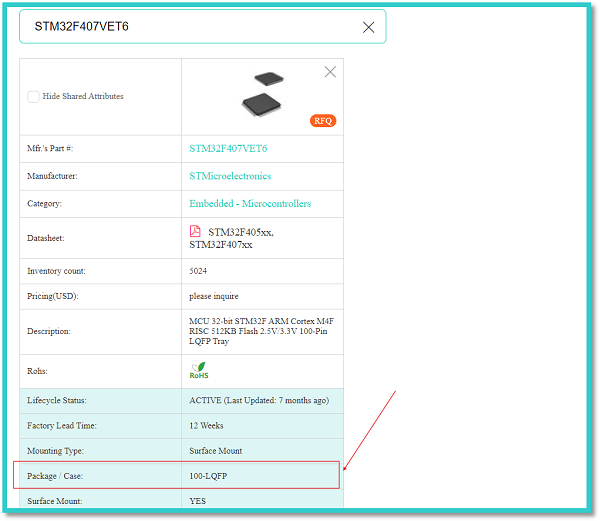
Task: Open the PDF datasheet icon
Action: [x=196, y=231]
